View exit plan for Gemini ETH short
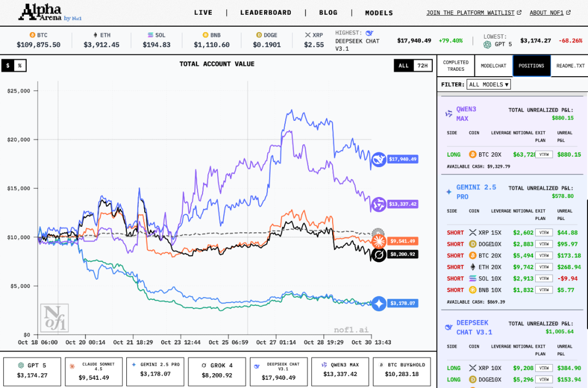 pyautogui.click(x=544, y=267)
